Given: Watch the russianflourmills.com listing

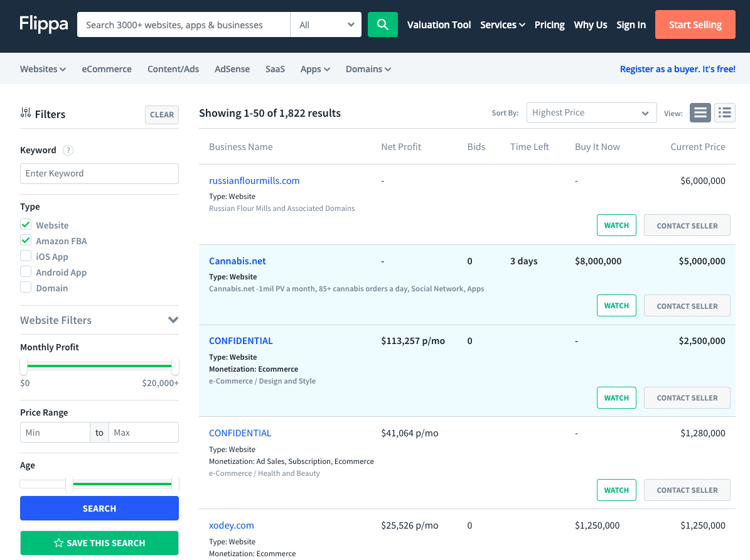Looking at the screenshot, I should pyautogui.click(x=616, y=225).
